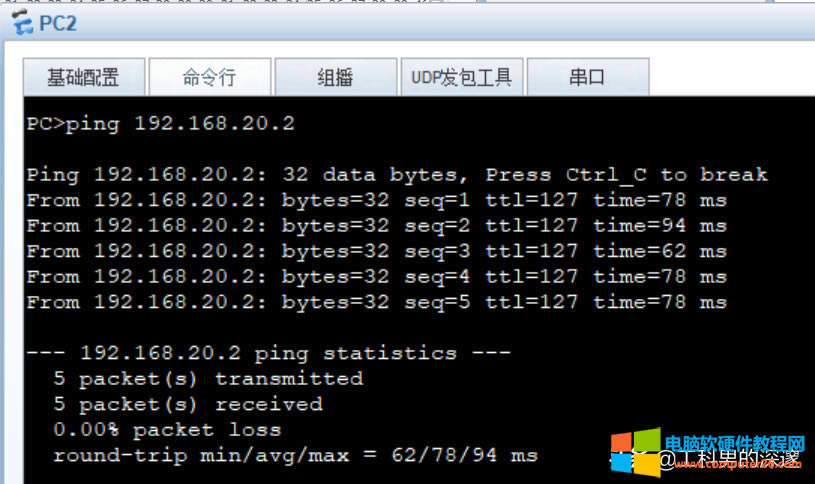Click the seq=4 reply line
The height and width of the screenshot is (484, 815).
377,277
